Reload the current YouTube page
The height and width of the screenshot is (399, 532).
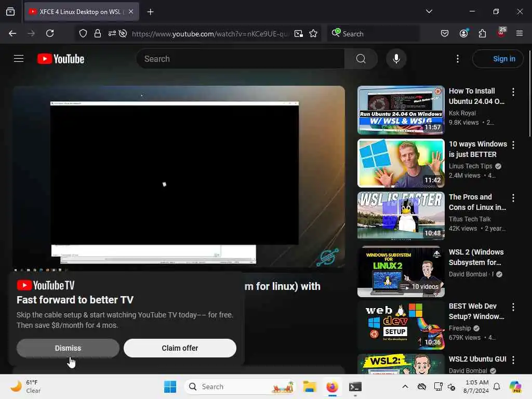point(50,33)
